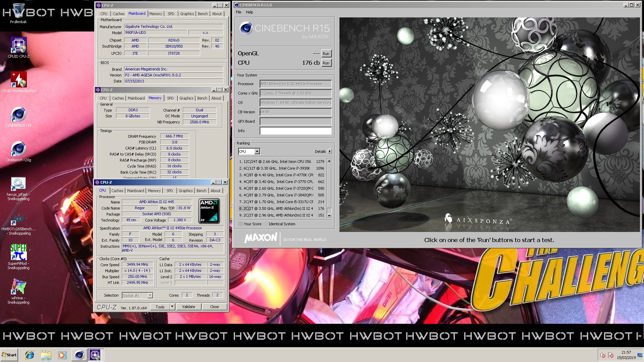Select ranking row 12C/24T Intel Xeon
Screen dimensions: 644x362
pyautogui.click(x=282, y=162)
